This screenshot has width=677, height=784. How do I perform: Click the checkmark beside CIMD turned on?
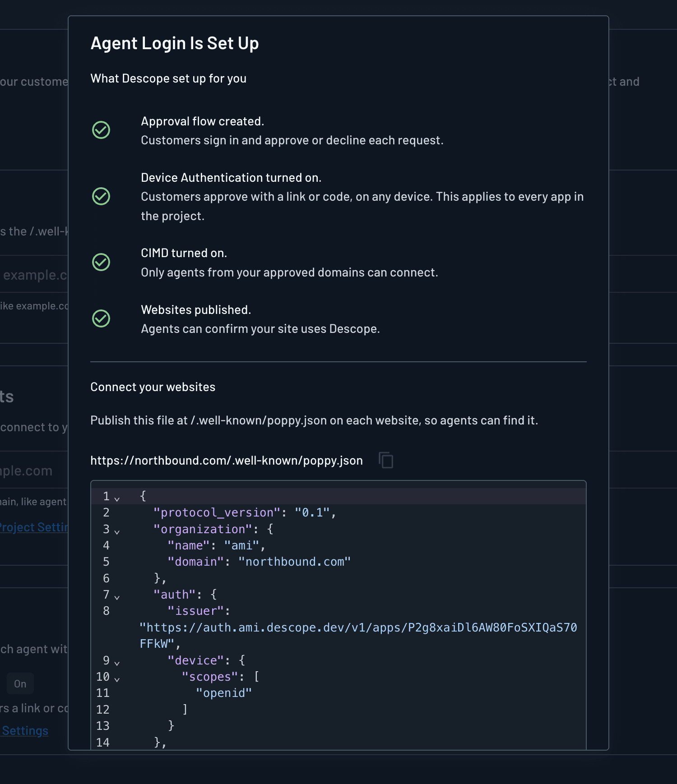(101, 263)
